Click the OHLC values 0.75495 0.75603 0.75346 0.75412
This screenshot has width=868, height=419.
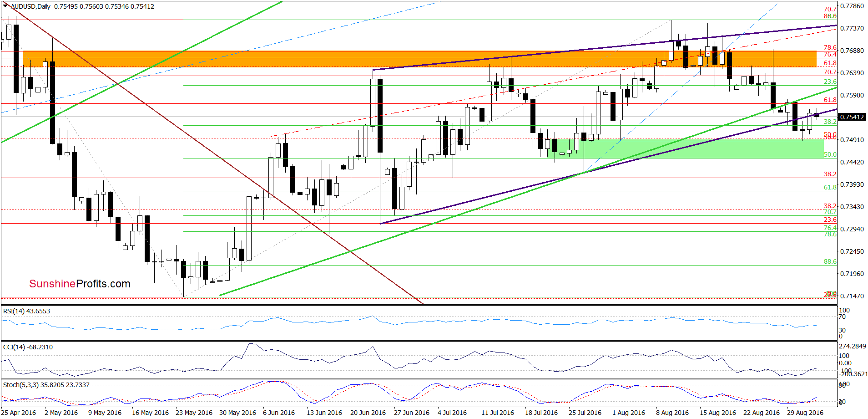[x=104, y=6]
